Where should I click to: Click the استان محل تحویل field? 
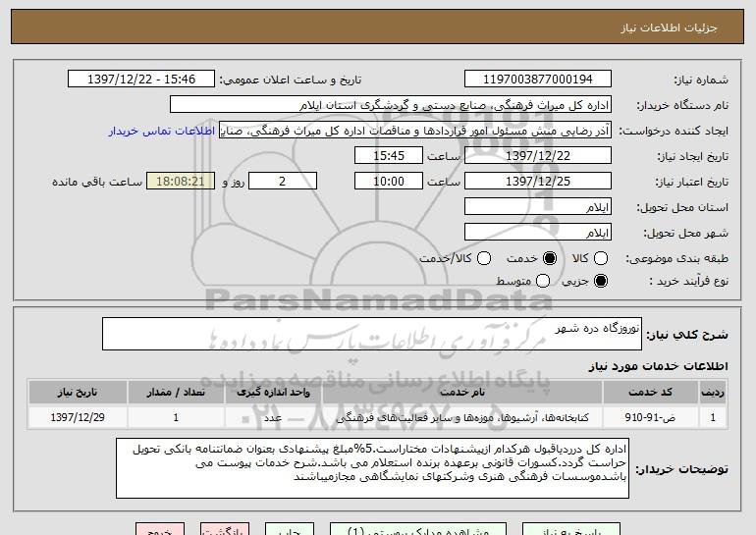click(538, 207)
